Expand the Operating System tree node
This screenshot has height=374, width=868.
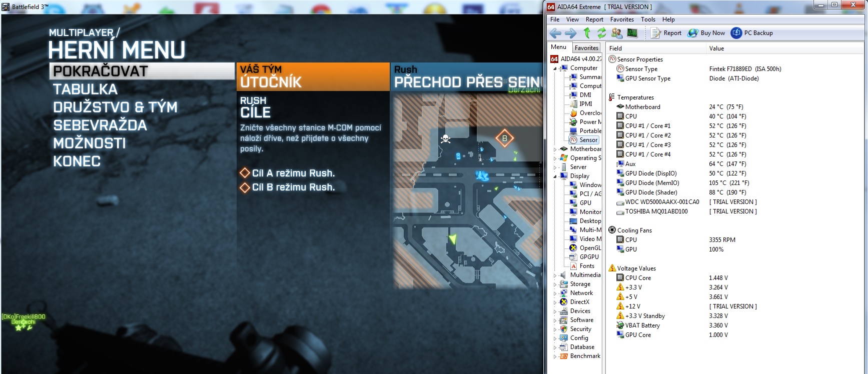click(555, 158)
